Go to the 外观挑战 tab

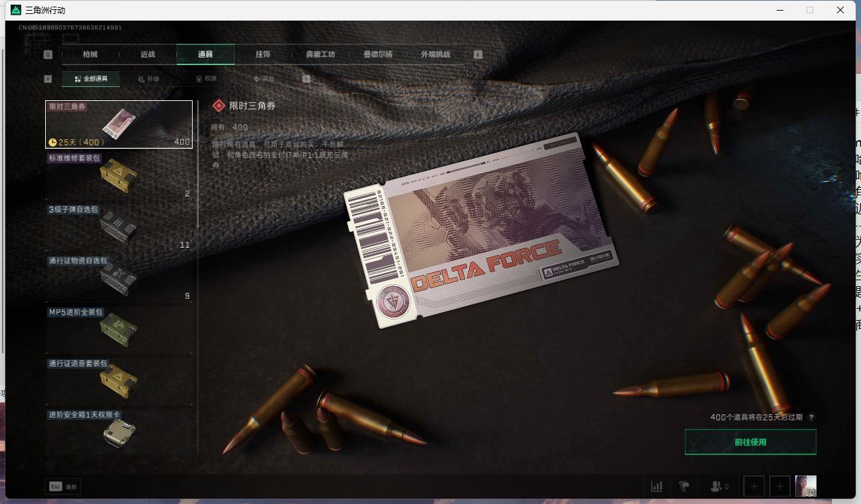pyautogui.click(x=436, y=54)
